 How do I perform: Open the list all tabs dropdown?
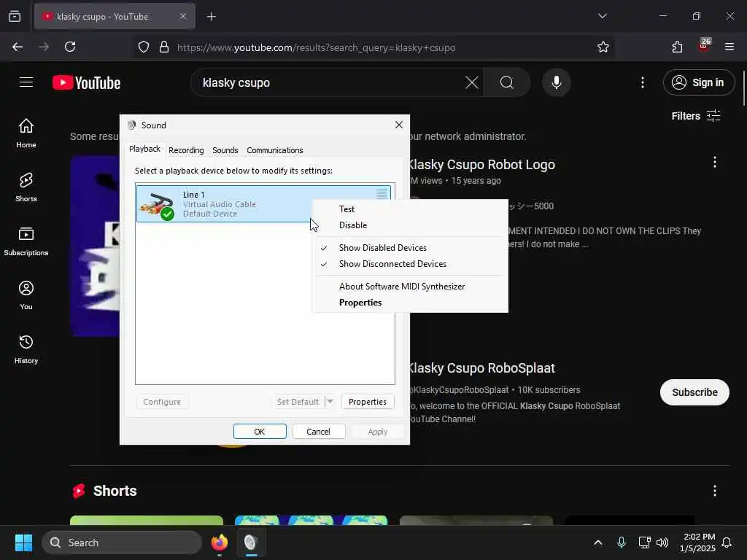pyautogui.click(x=602, y=16)
